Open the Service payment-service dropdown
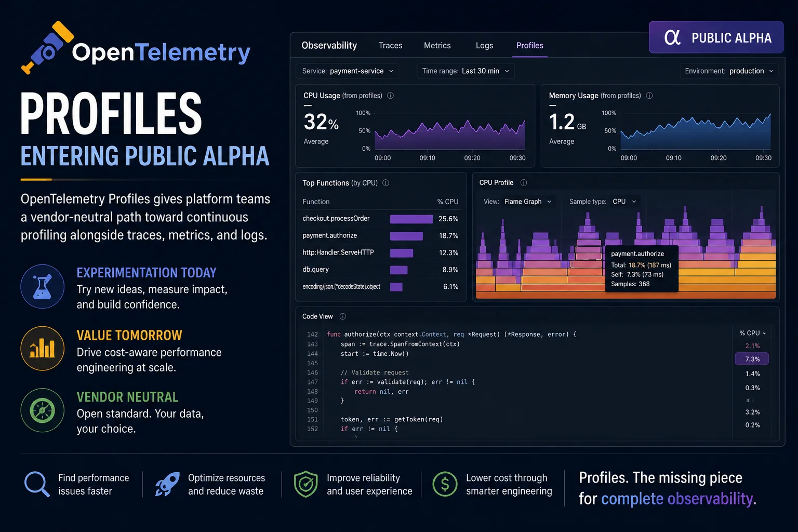Viewport: 798px width, 532px height. pyautogui.click(x=348, y=71)
